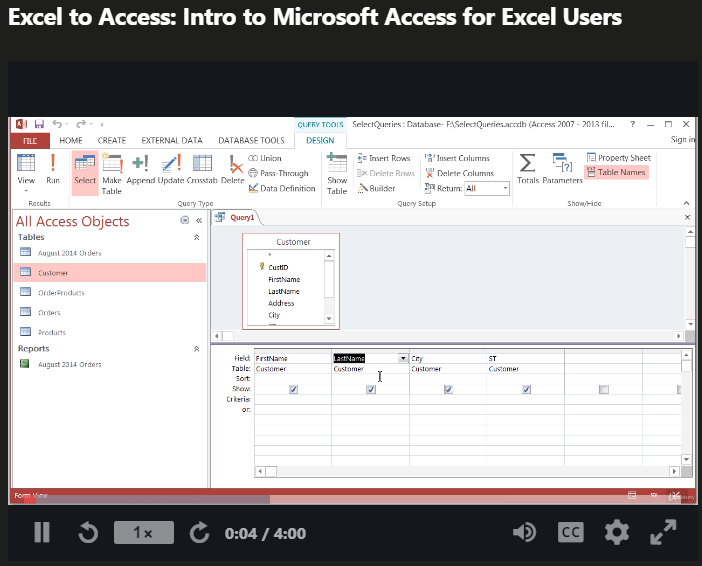Choose the Append query type

tap(141, 169)
